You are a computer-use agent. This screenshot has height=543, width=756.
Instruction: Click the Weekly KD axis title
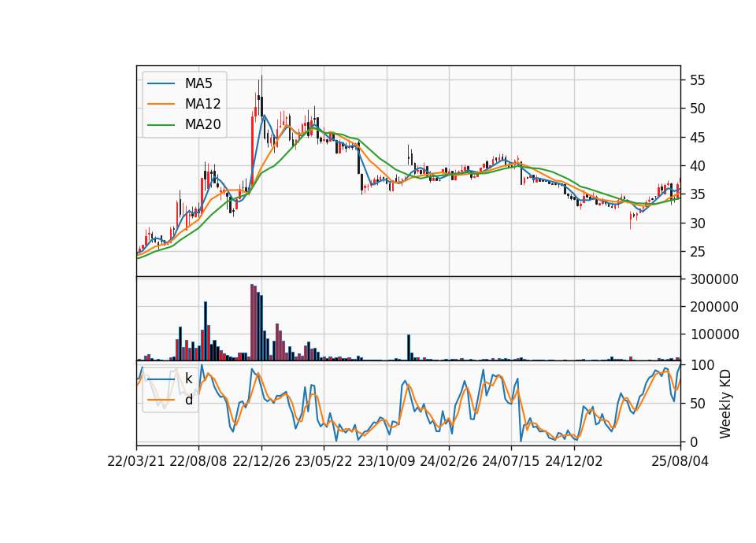(725, 404)
